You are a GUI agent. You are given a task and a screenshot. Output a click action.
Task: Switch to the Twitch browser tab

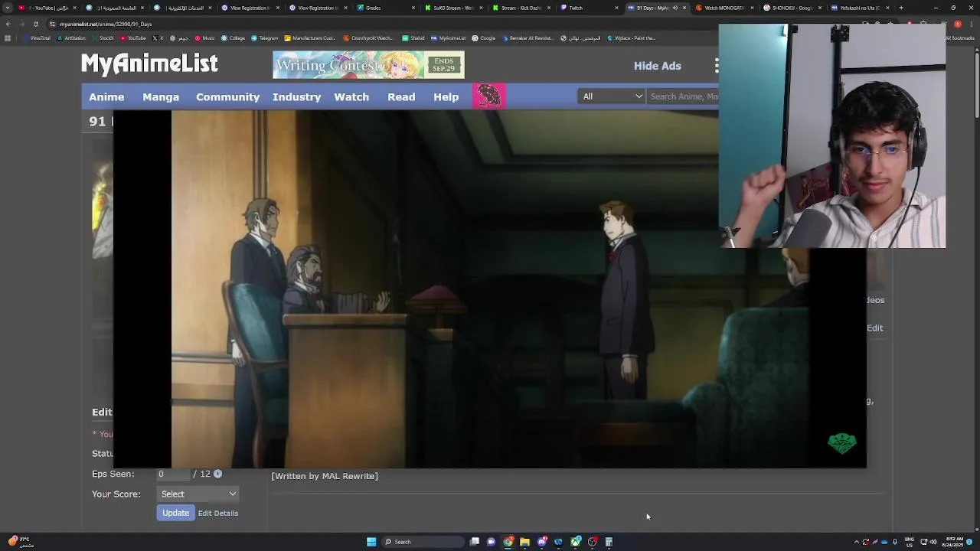tap(590, 8)
